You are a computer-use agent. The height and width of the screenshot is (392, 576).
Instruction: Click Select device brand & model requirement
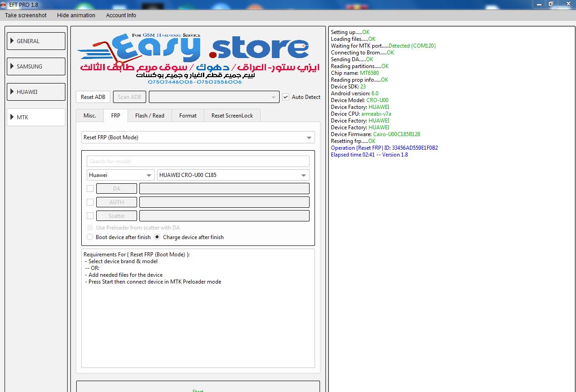(x=121, y=261)
